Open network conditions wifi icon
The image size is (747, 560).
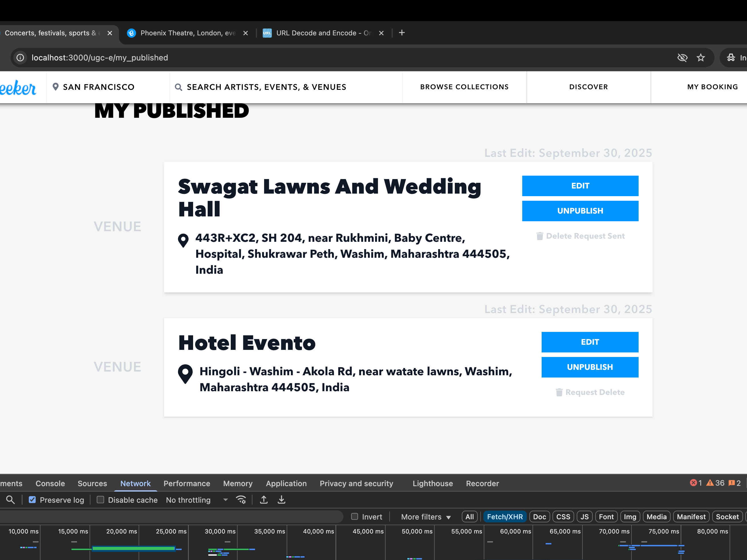click(x=241, y=500)
